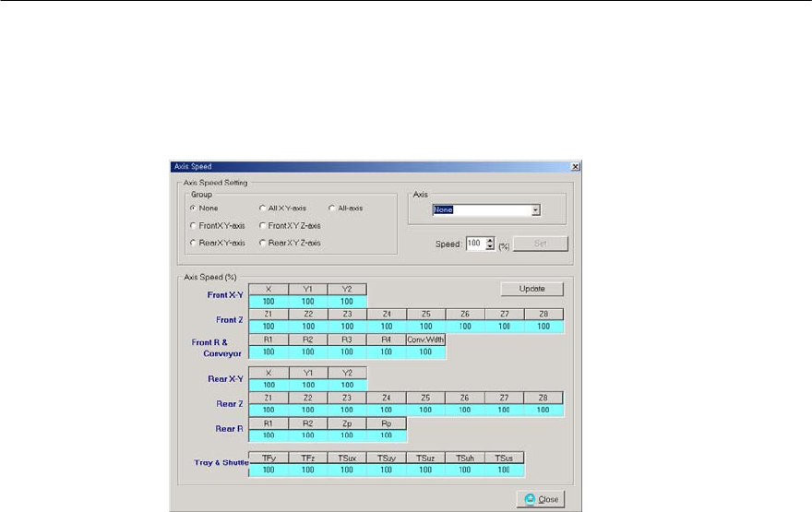Decrease Speed with the down spinner arrow
Viewport: 812px width, 512px height.
point(490,247)
